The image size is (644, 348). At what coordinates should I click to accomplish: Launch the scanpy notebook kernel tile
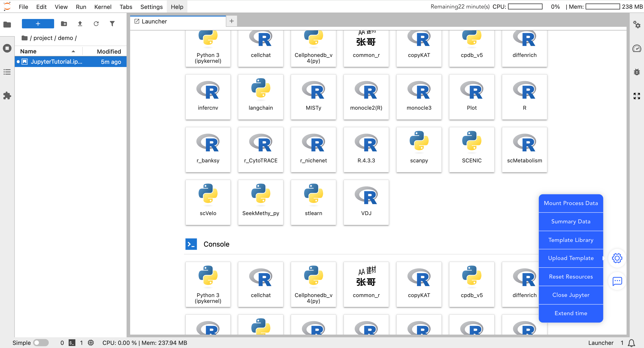point(419,149)
